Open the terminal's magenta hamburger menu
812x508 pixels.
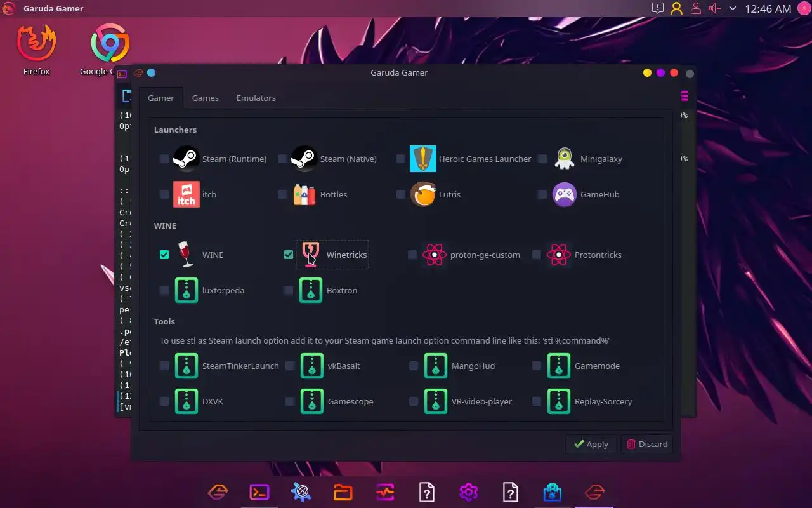pyautogui.click(x=684, y=96)
